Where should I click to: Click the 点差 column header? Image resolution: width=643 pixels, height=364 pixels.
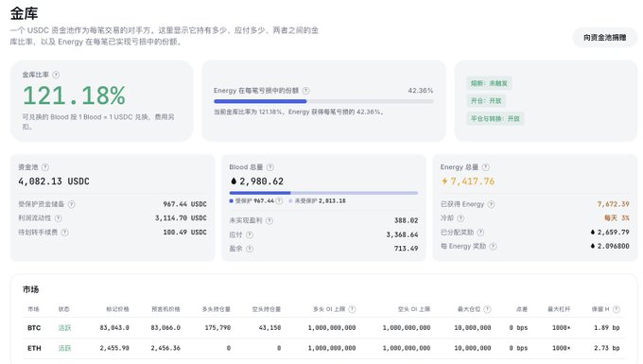[x=522, y=309]
